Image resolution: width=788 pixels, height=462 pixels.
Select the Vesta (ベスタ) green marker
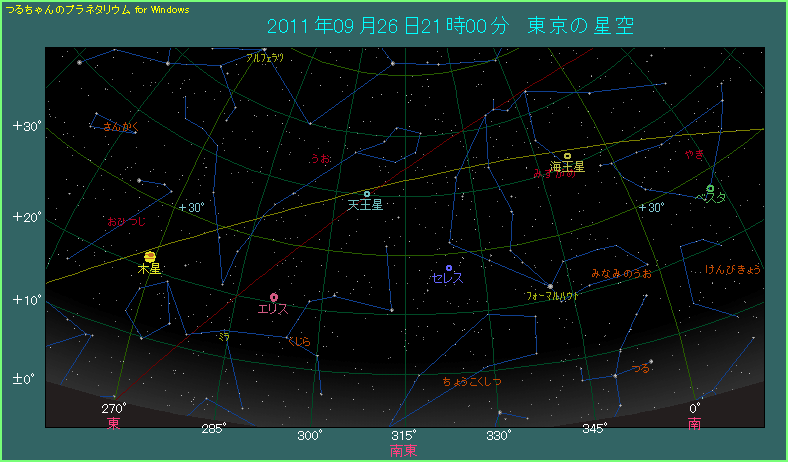[710, 188]
